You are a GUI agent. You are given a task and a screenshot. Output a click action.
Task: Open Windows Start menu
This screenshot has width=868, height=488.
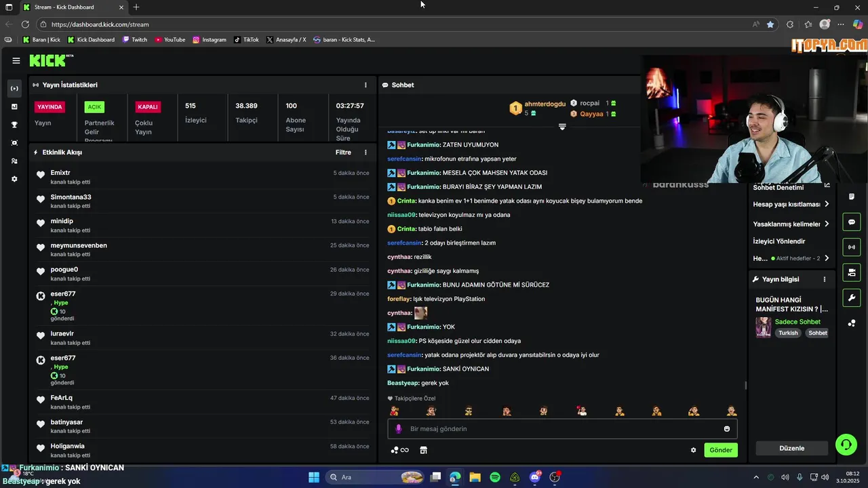coord(314,477)
